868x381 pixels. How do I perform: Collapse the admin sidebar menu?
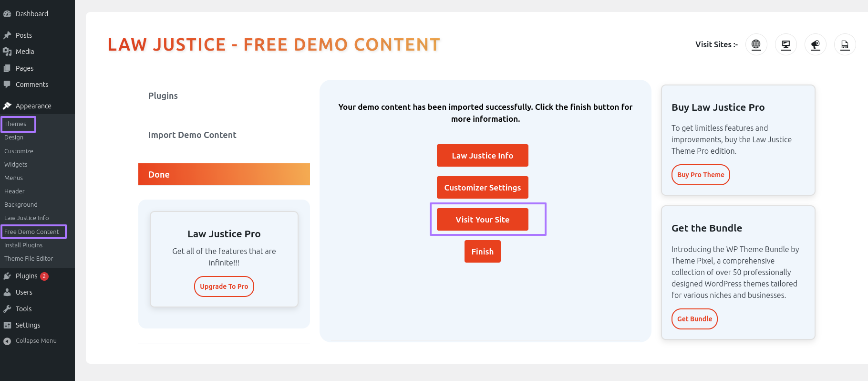pos(30,341)
